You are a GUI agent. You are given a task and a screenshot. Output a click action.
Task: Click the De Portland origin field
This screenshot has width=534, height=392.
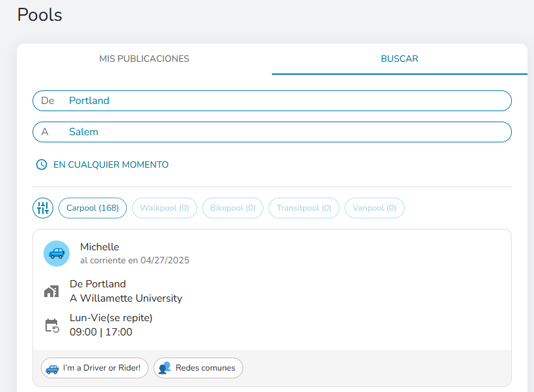click(271, 101)
